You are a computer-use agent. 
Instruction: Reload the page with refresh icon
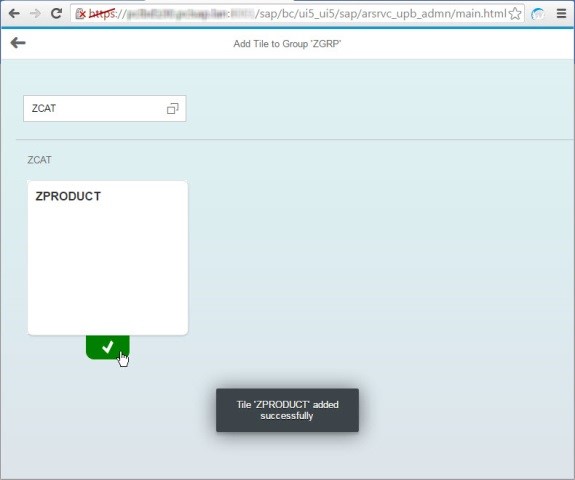click(x=56, y=14)
